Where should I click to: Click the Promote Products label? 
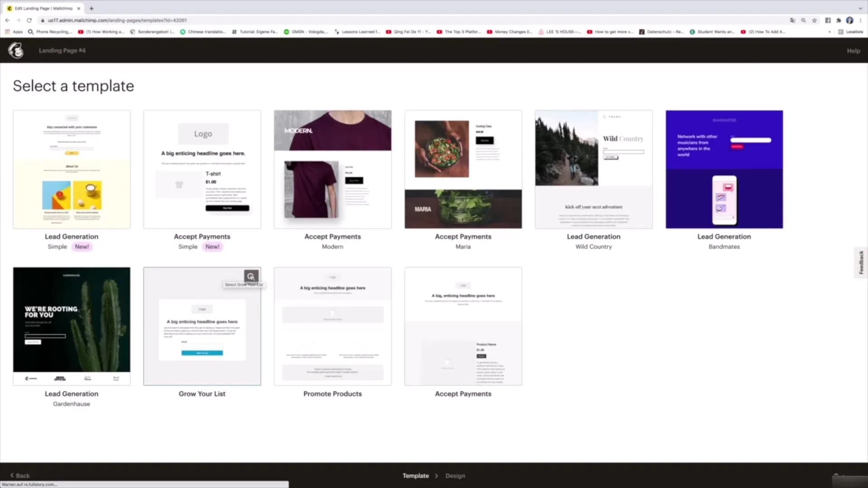coord(333,394)
